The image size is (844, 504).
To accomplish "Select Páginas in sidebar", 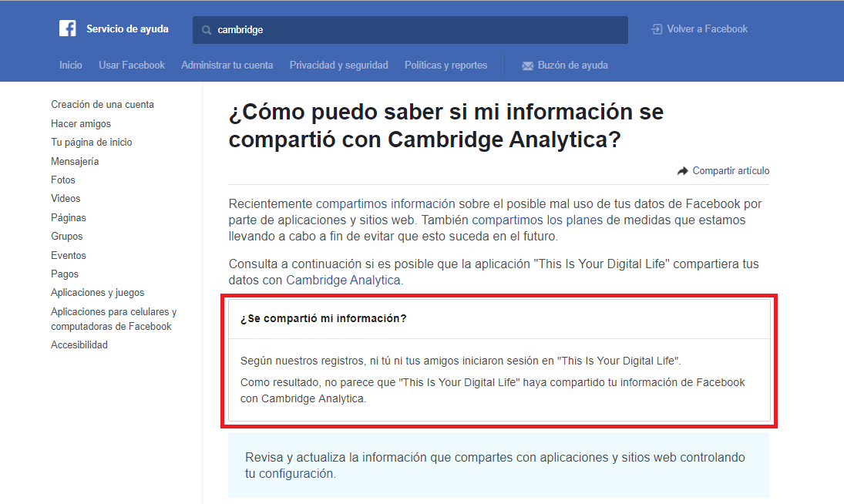I will click(x=69, y=218).
